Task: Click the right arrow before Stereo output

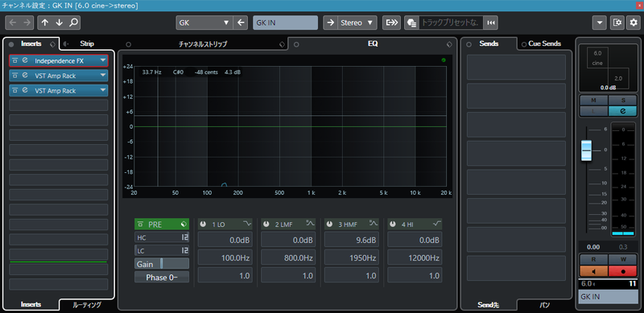Action: pyautogui.click(x=330, y=23)
